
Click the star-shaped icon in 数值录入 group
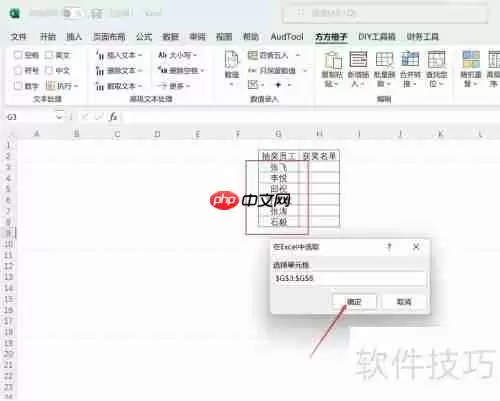point(278,85)
